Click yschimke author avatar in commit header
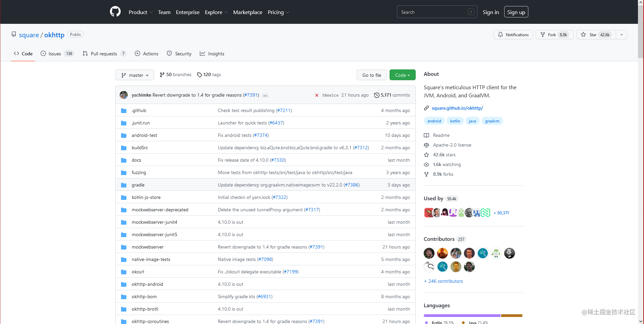644x324 pixels. [x=124, y=95]
